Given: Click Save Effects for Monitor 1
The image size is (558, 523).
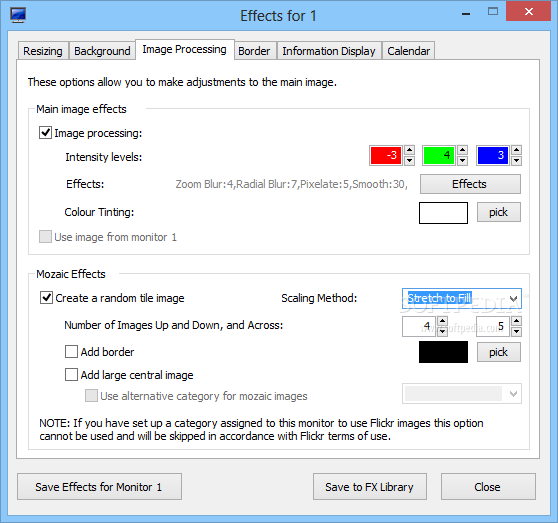Looking at the screenshot, I should (99, 486).
